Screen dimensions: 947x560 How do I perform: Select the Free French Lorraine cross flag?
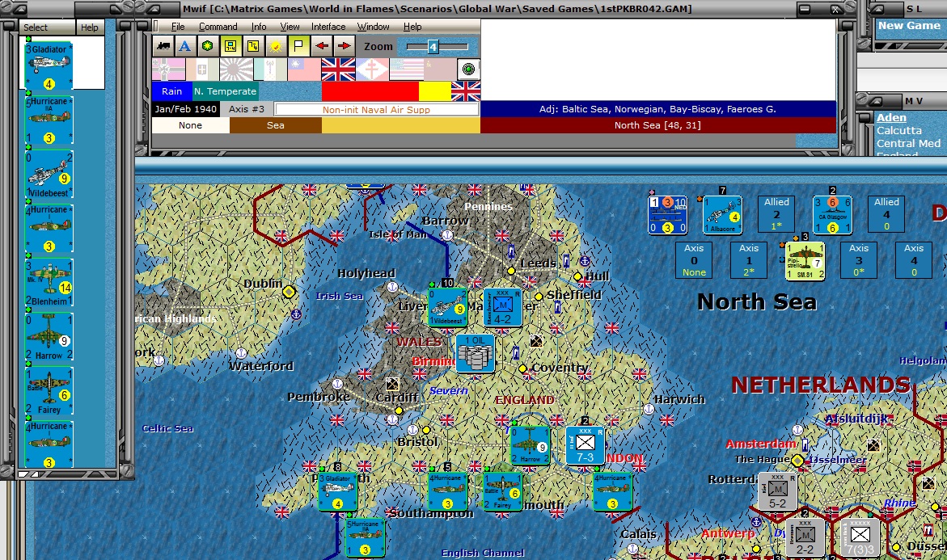click(372, 69)
